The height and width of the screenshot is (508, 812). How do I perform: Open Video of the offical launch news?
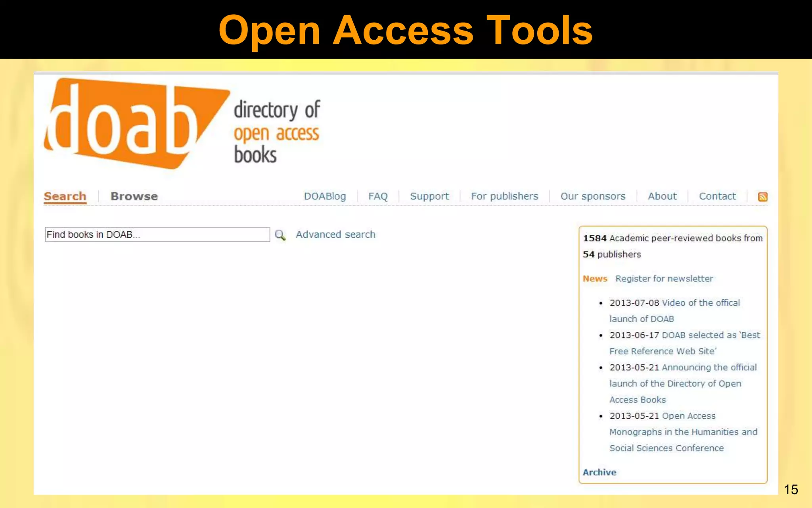pyautogui.click(x=675, y=311)
